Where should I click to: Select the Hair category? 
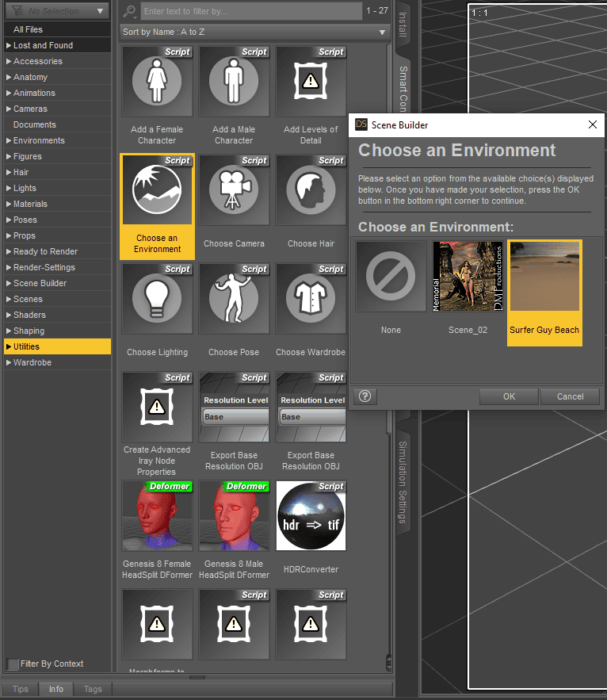coord(57,172)
